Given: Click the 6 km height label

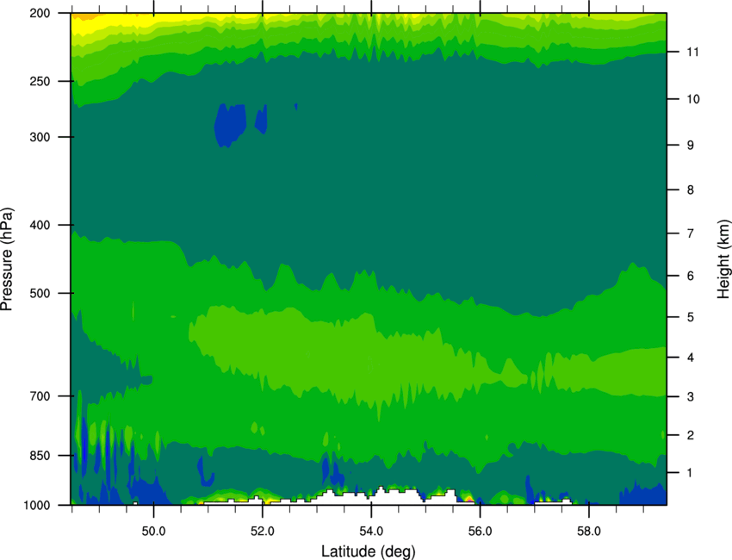Looking at the screenshot, I should point(691,276).
